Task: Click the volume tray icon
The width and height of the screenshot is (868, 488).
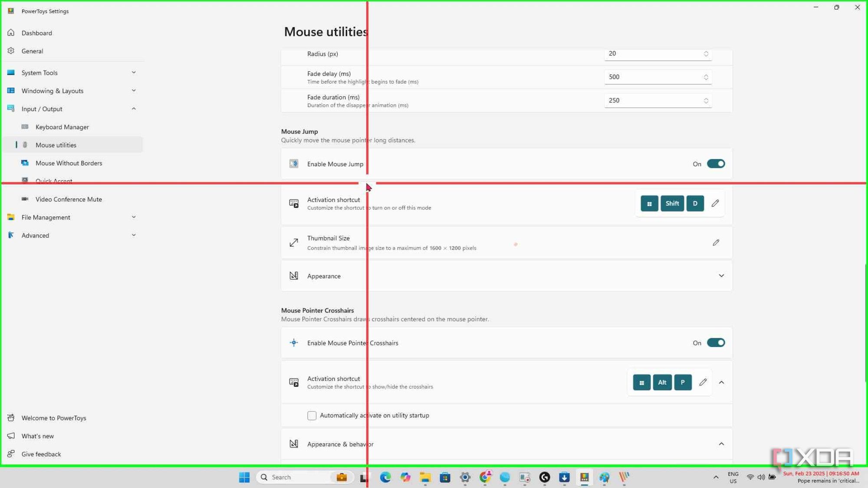Action: (761, 478)
